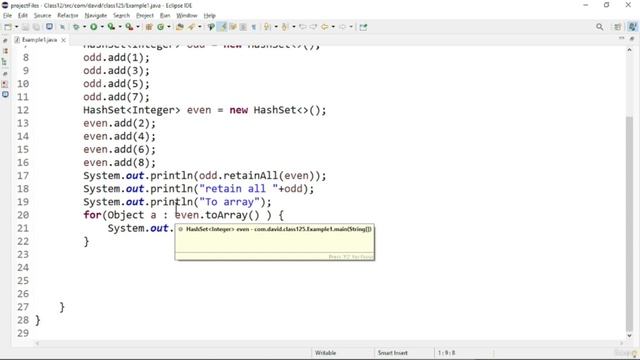Click the Forward navigation arrow
Image resolution: width=640 pixels, height=360 pixels.
[342, 27]
